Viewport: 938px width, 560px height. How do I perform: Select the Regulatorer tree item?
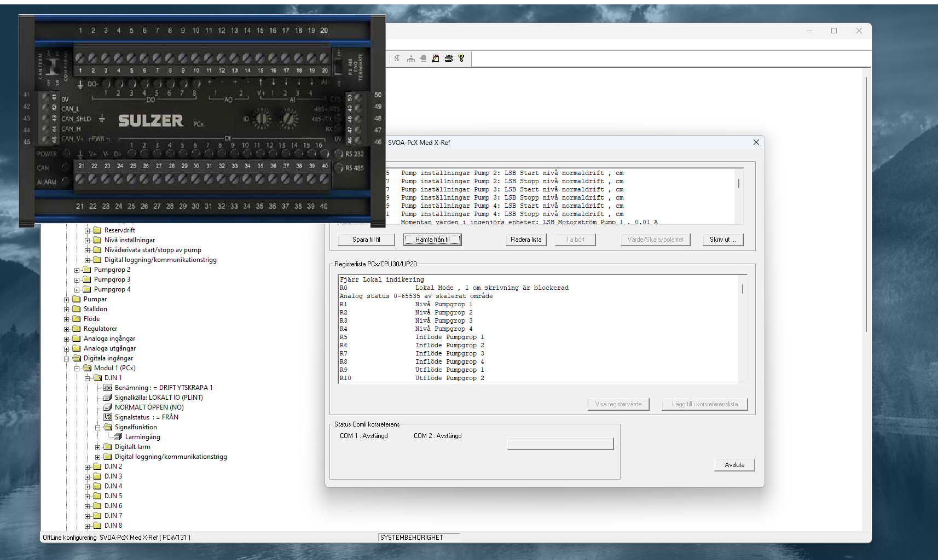click(x=100, y=329)
